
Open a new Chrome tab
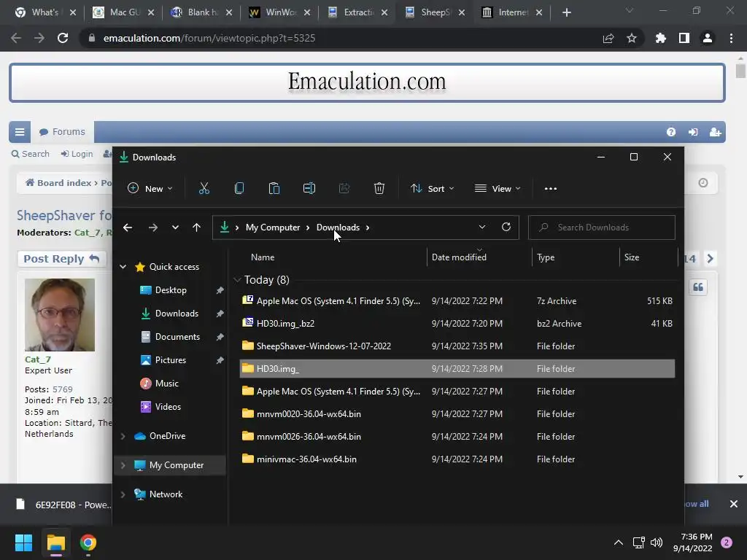pos(566,12)
